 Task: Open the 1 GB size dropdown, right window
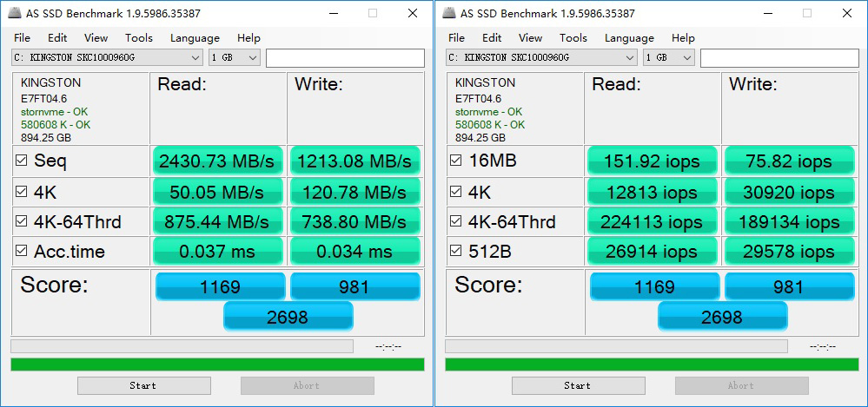pyautogui.click(x=669, y=57)
